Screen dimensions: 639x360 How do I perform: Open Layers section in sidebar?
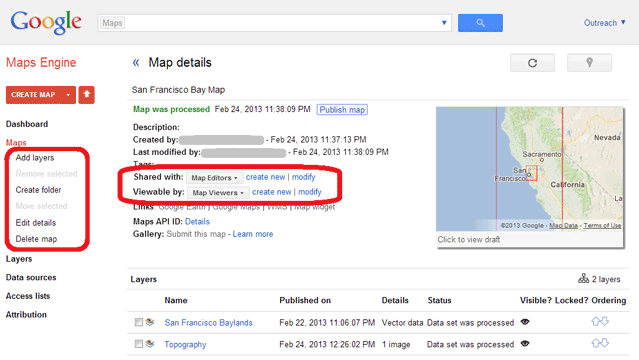click(x=19, y=259)
